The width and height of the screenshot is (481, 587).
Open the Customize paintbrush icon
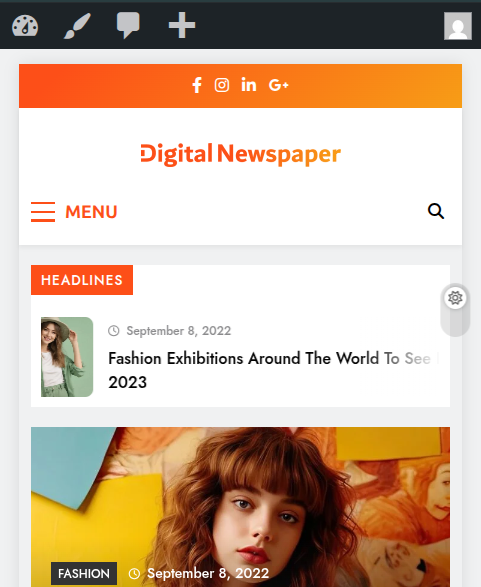click(77, 26)
